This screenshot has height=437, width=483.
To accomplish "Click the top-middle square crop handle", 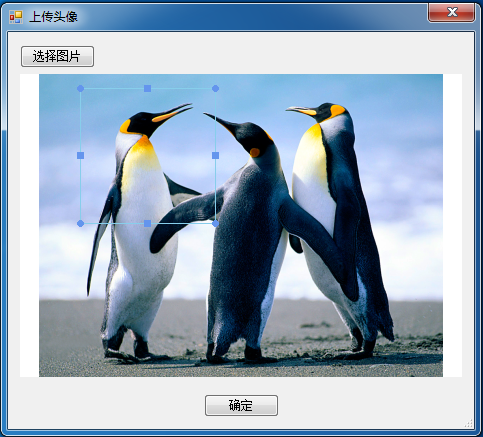I will [x=147, y=88].
